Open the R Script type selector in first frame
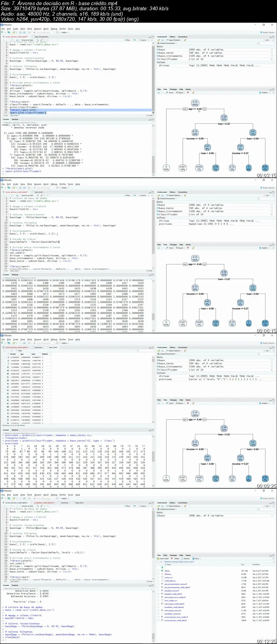Viewport: 277px width, 644px height. [150, 116]
